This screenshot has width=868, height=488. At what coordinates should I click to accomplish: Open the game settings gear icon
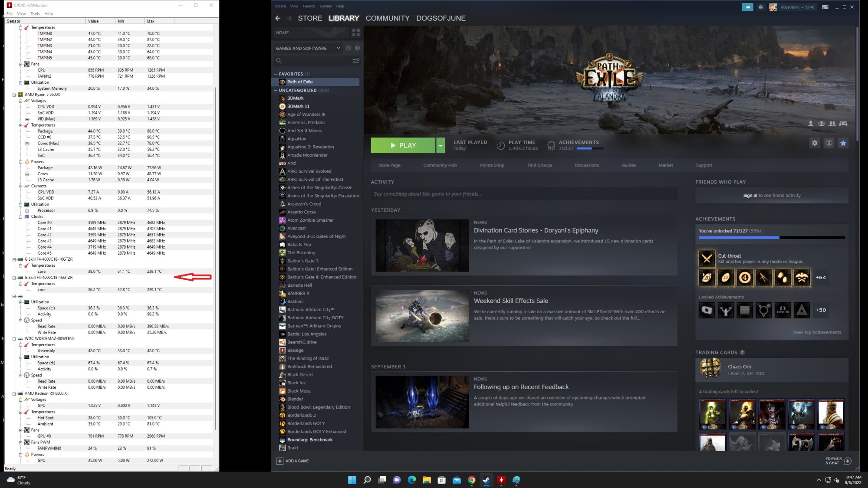click(815, 143)
